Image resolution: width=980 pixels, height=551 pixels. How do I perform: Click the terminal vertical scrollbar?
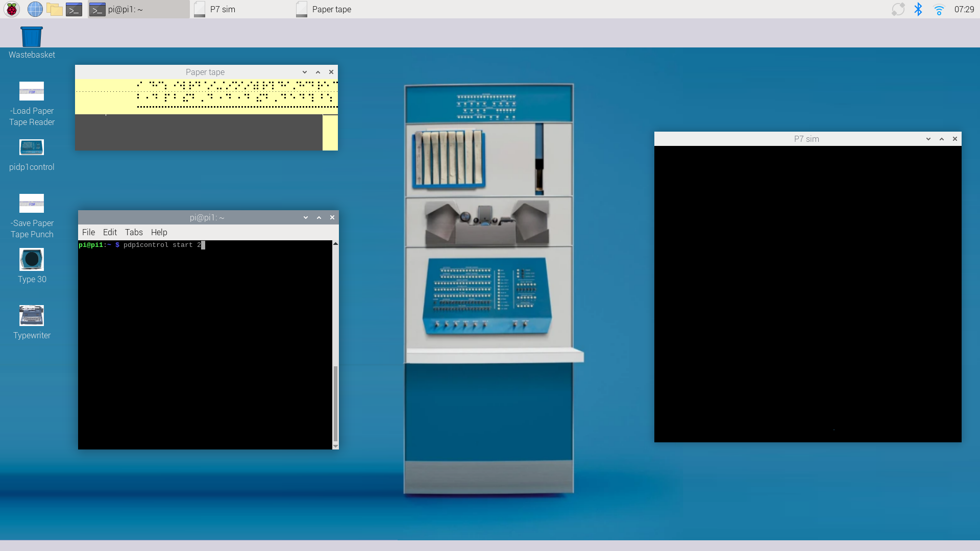tap(335, 403)
